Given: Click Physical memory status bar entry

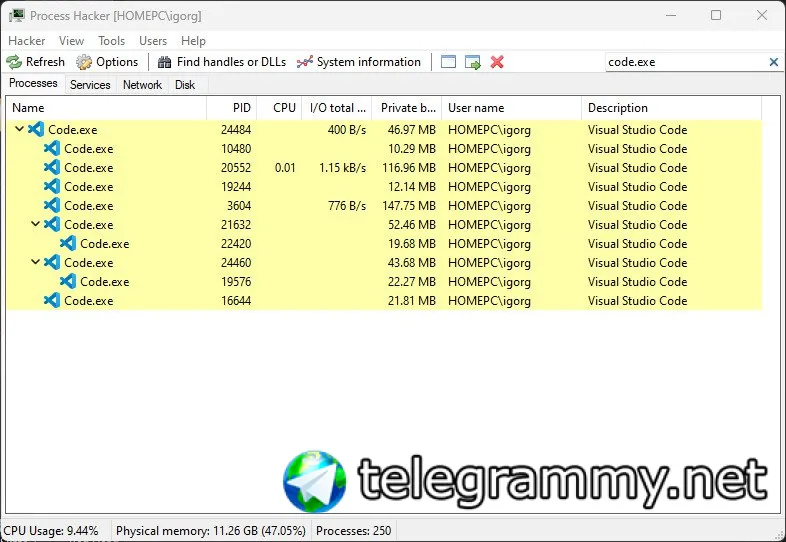Looking at the screenshot, I should pos(211,530).
